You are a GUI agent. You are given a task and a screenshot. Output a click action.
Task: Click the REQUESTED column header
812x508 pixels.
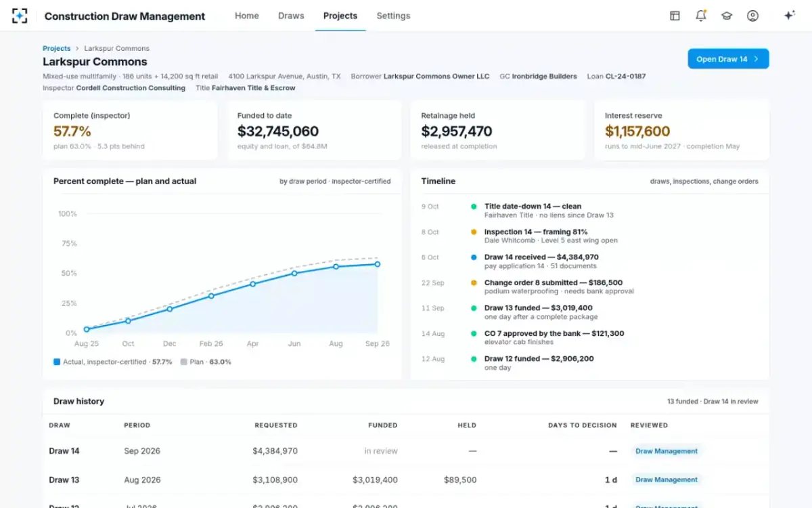tap(276, 425)
